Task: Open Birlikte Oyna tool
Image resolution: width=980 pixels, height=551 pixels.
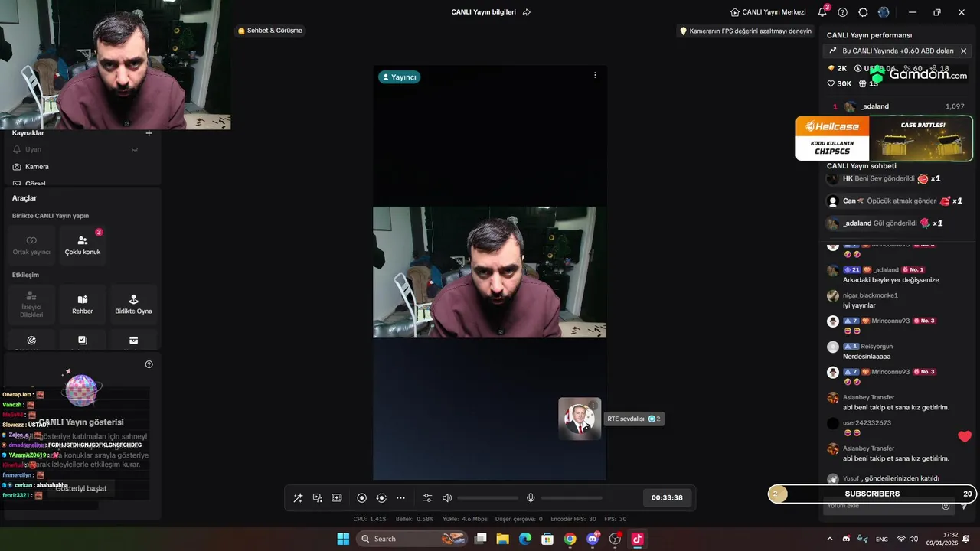Action: pyautogui.click(x=133, y=305)
